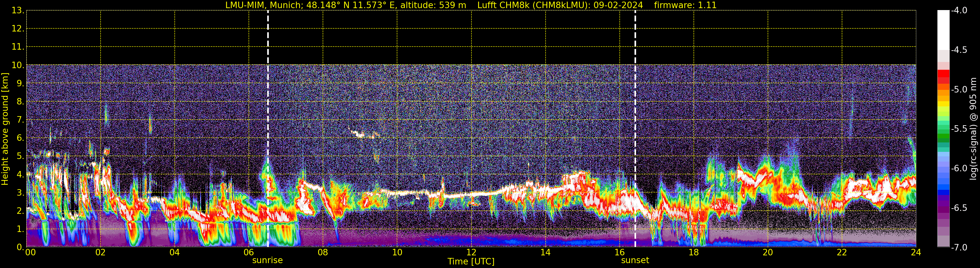The image size is (980, 268).
Task: Click the '6.' height tick label
Action: click(x=20, y=138)
